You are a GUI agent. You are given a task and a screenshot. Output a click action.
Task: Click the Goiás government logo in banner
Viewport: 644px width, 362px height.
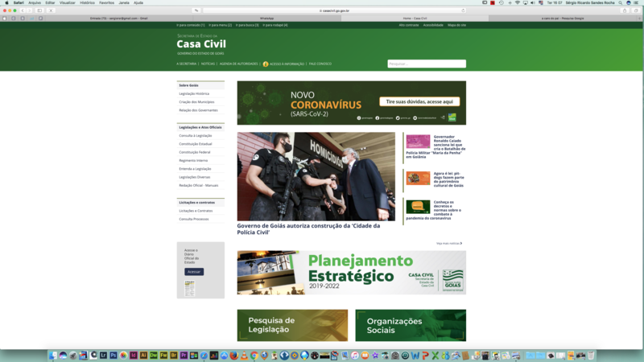coord(453,280)
